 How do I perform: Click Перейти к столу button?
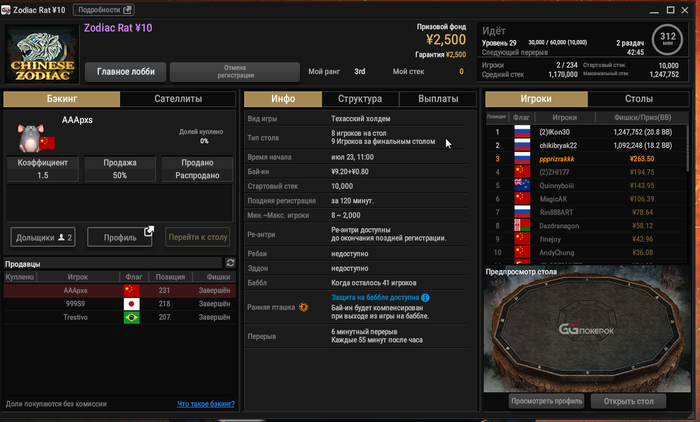point(198,237)
